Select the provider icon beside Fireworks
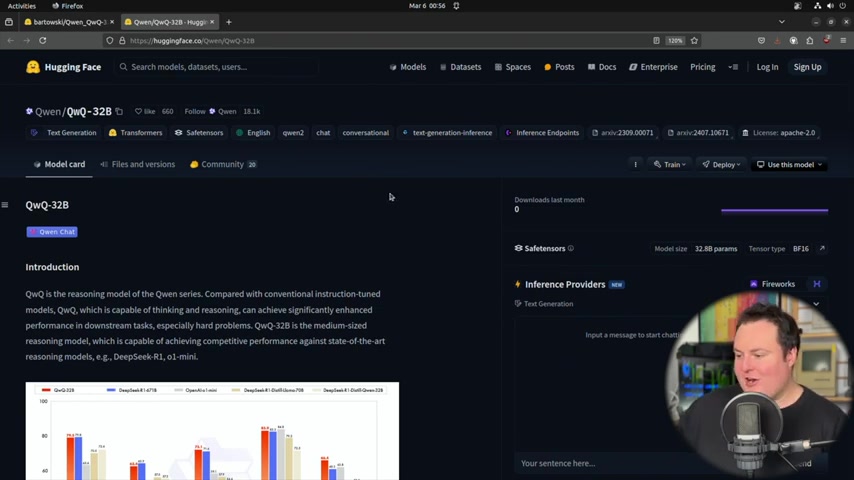The image size is (854, 480). click(817, 284)
